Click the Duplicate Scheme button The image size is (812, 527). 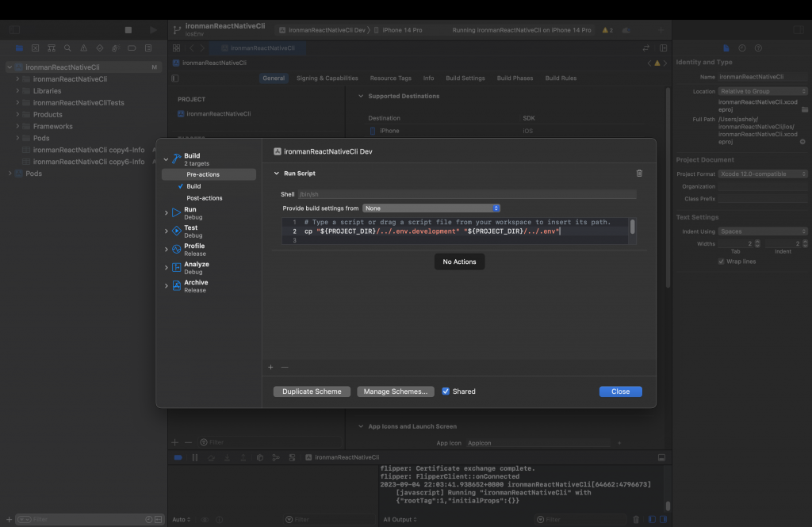[312, 391]
